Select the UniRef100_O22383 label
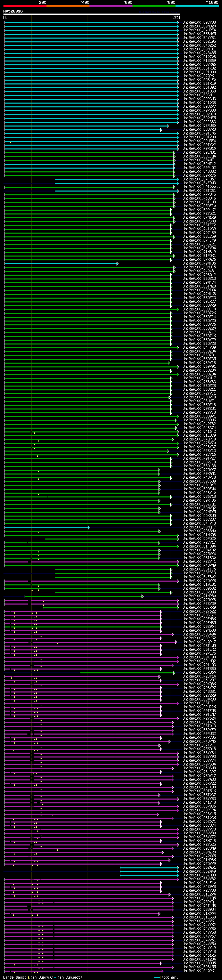The image size is (222, 980). 199,122
